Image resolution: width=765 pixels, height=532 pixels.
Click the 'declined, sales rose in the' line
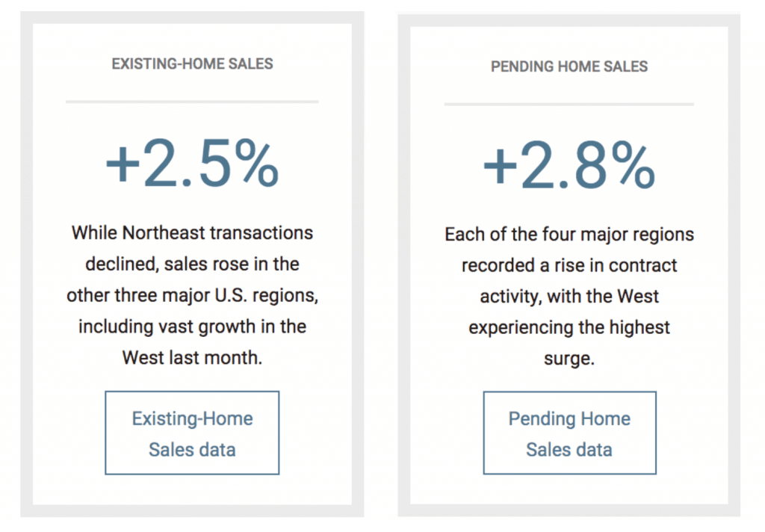(192, 264)
